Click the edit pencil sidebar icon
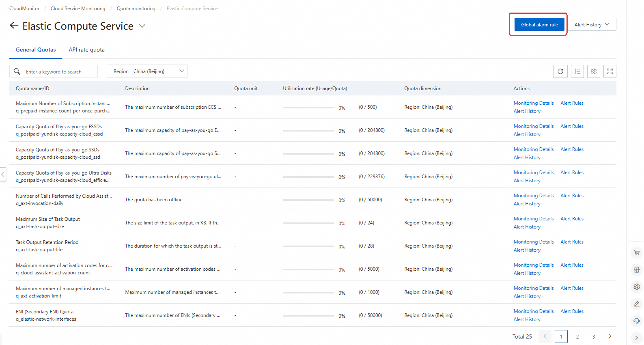This screenshot has height=345, width=644. click(x=637, y=304)
